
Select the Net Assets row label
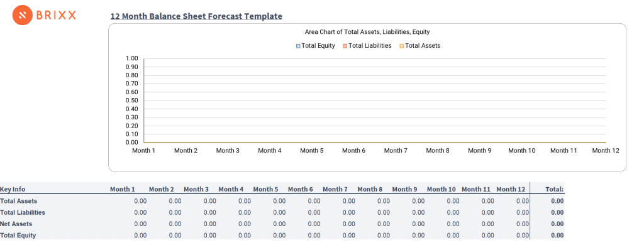coord(16,224)
